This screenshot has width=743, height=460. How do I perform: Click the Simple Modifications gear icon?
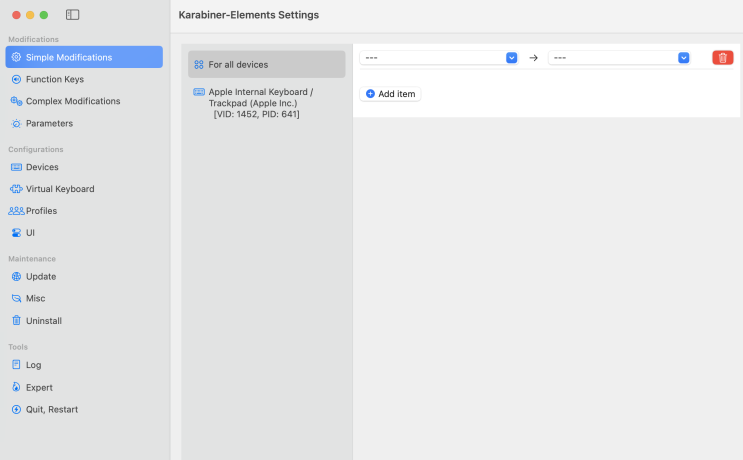click(16, 57)
